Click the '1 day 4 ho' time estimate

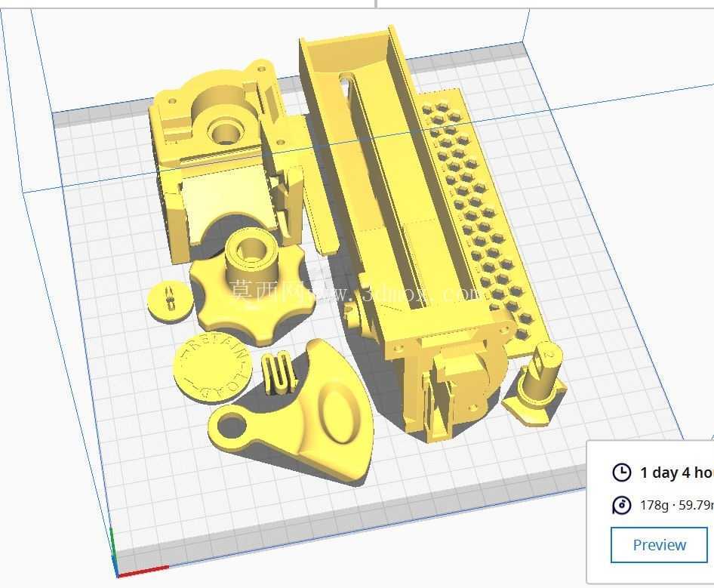tap(677, 473)
